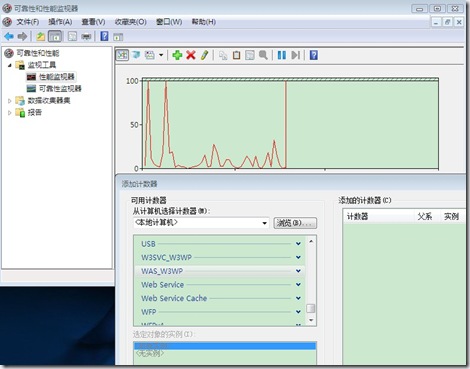Collapse 监视工具 tree node

[x=10, y=65]
